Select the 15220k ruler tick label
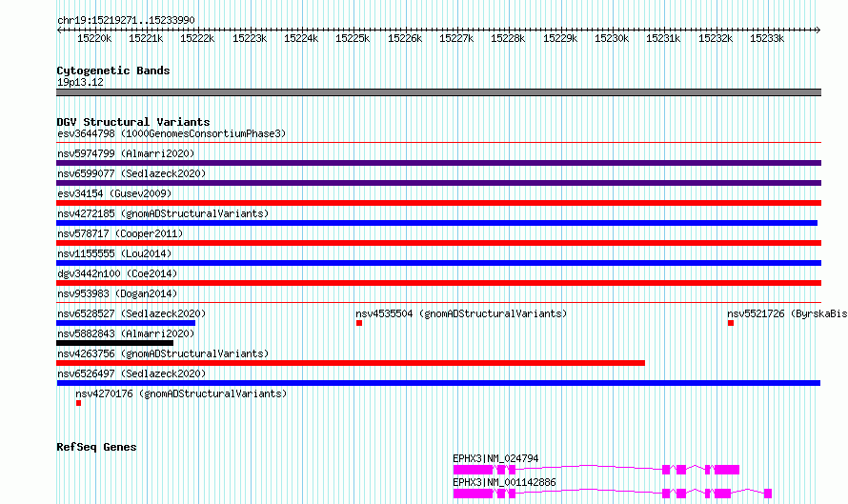 (x=94, y=38)
